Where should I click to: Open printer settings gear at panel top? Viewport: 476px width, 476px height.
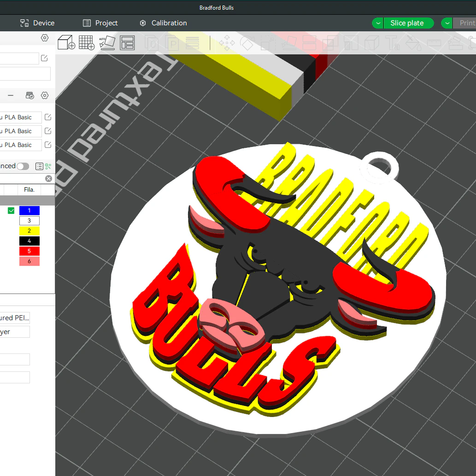(45, 38)
